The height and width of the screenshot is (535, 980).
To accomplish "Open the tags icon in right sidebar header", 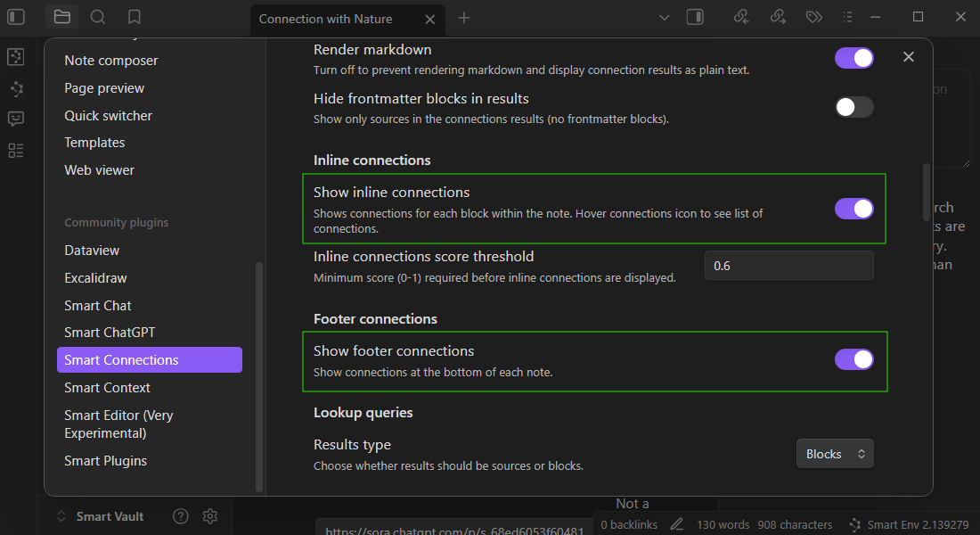I will tap(813, 17).
